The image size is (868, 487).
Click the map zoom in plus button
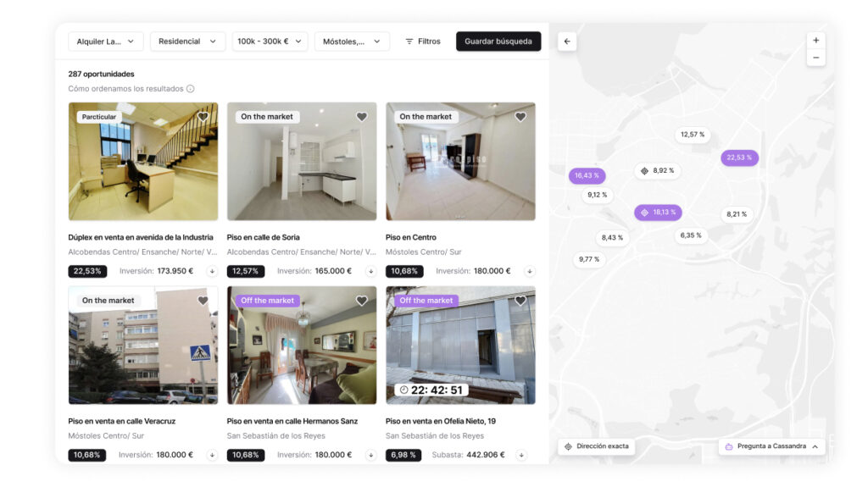(815, 41)
